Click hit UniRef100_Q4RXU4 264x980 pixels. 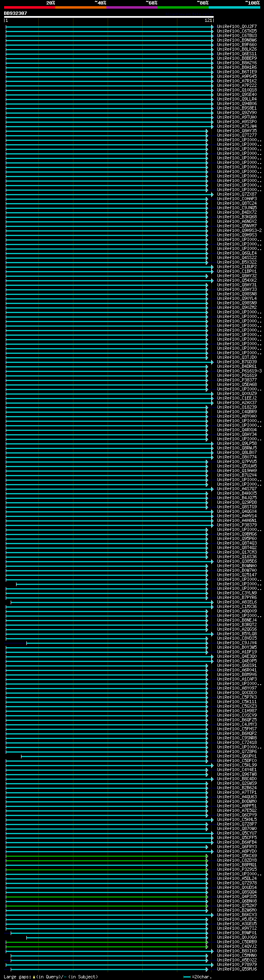[237, 430]
